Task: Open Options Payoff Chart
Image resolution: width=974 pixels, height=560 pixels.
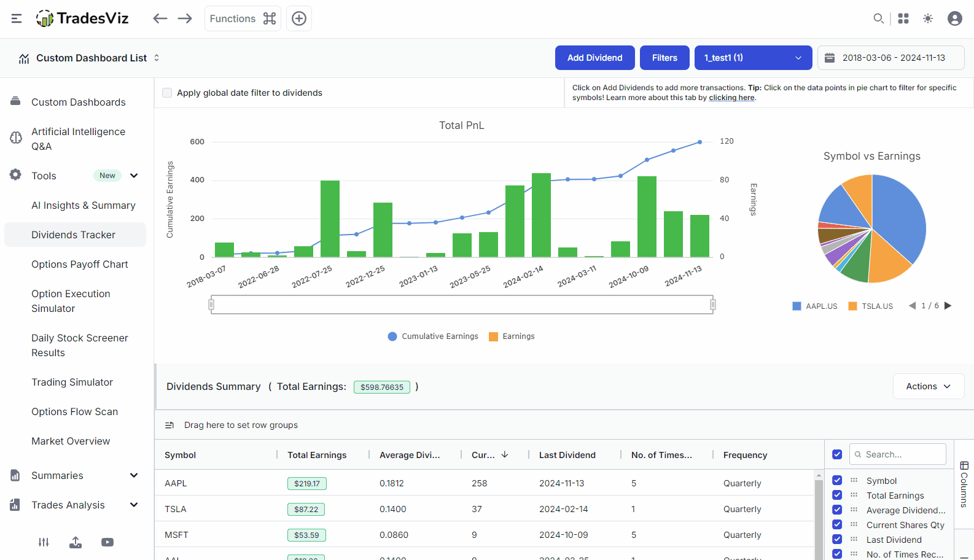Action: (79, 264)
